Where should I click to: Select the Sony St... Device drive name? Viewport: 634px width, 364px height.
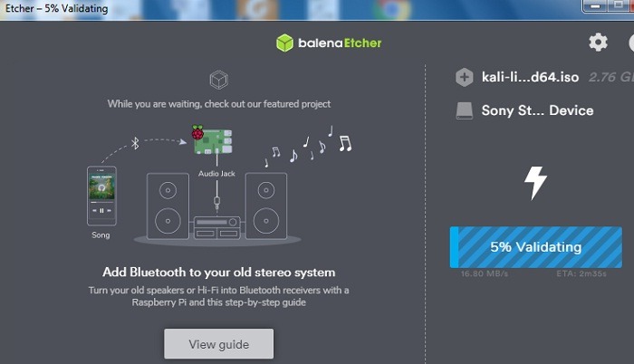point(537,110)
